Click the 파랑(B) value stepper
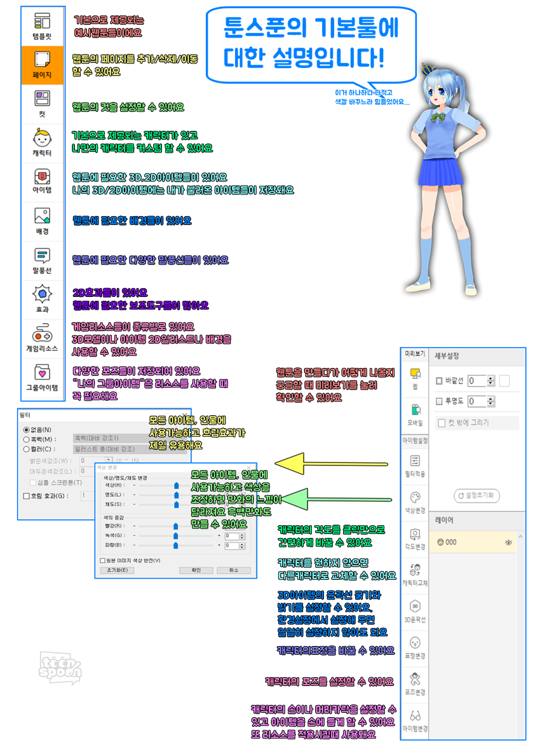 tap(242, 546)
